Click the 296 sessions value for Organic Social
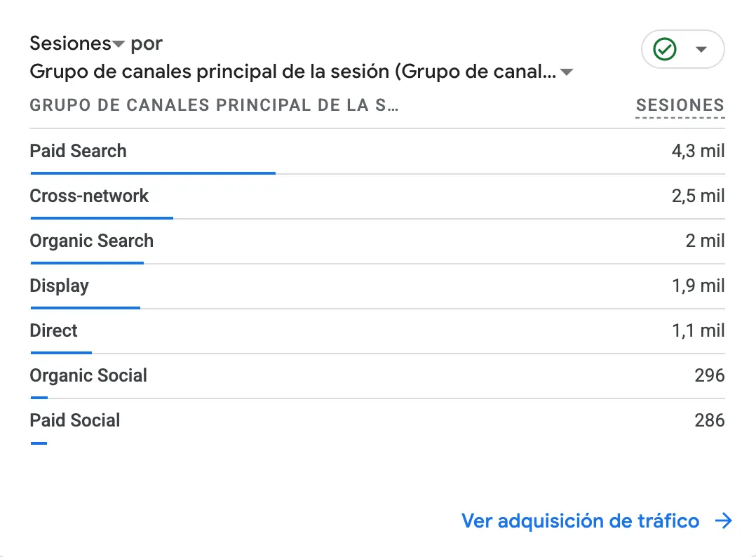 click(709, 376)
